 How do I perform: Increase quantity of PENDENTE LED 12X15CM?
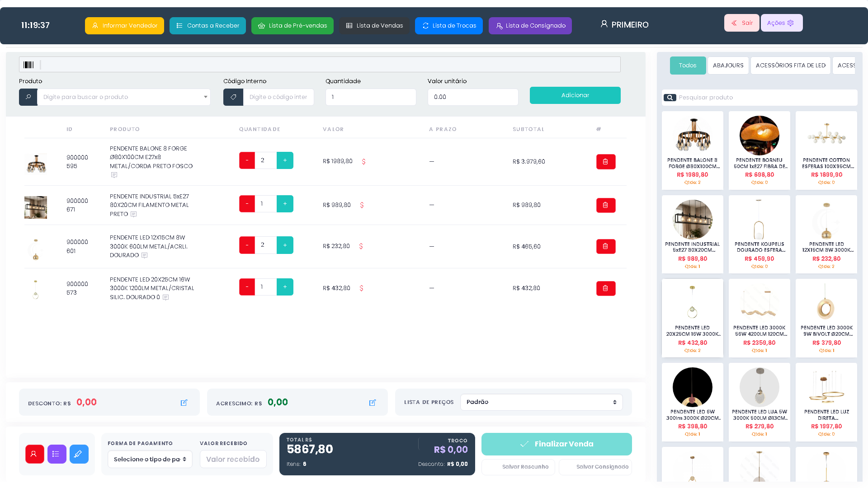285,245
